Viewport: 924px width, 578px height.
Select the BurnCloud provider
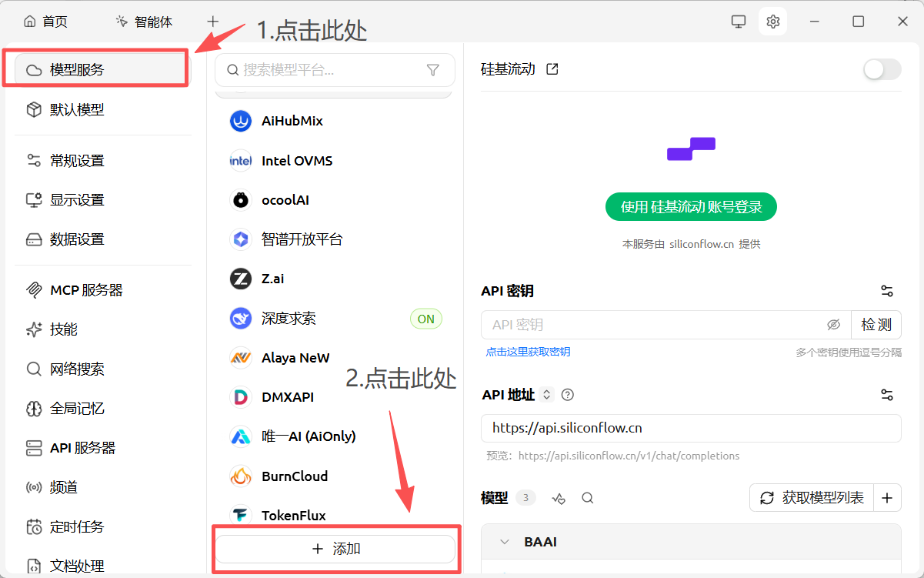pyautogui.click(x=335, y=476)
